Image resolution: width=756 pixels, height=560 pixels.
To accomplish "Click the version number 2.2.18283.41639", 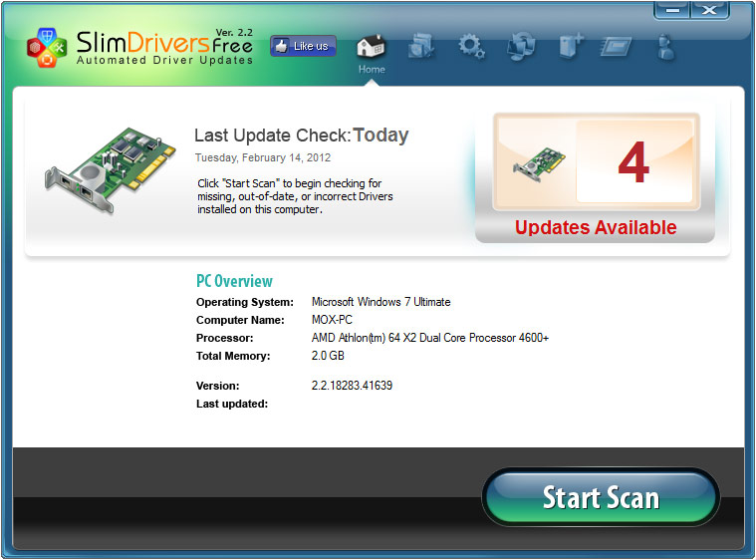I will tap(352, 386).
